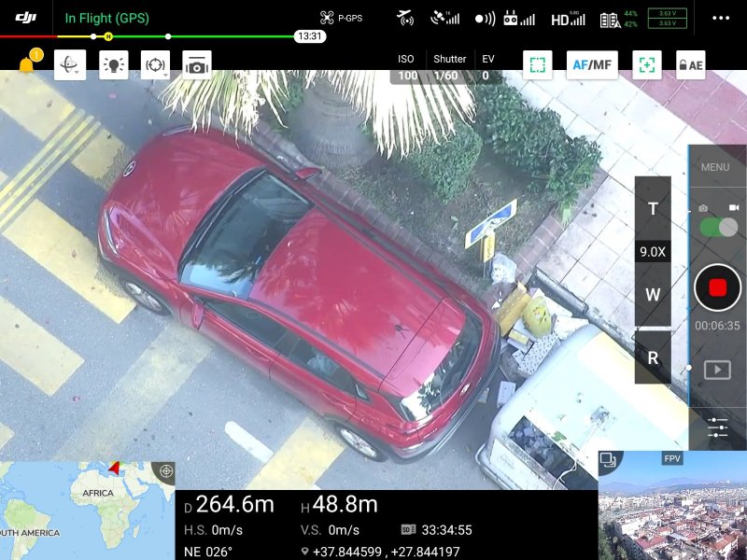747x560 pixels.
Task: Switch the photo/video mode toggle
Action: (718, 227)
